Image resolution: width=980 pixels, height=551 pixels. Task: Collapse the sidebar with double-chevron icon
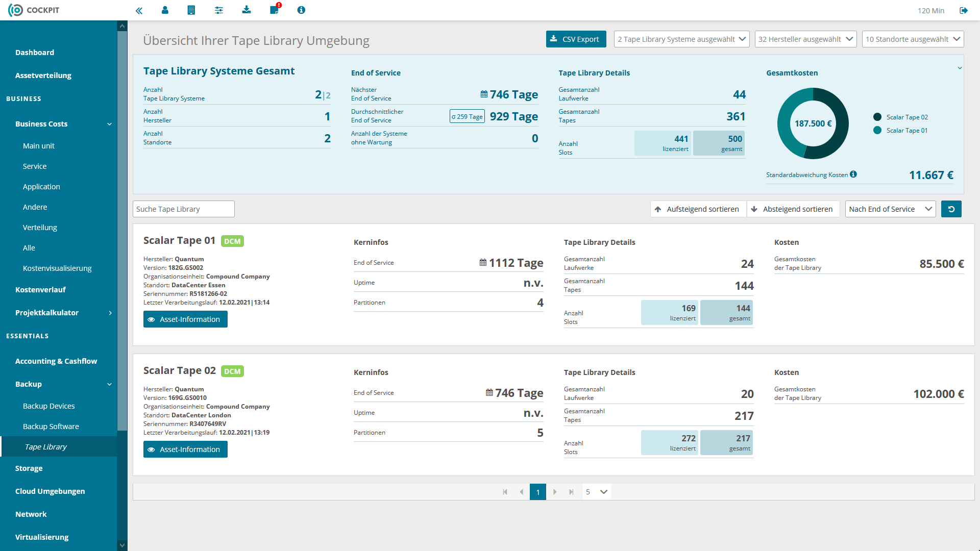coord(139,10)
